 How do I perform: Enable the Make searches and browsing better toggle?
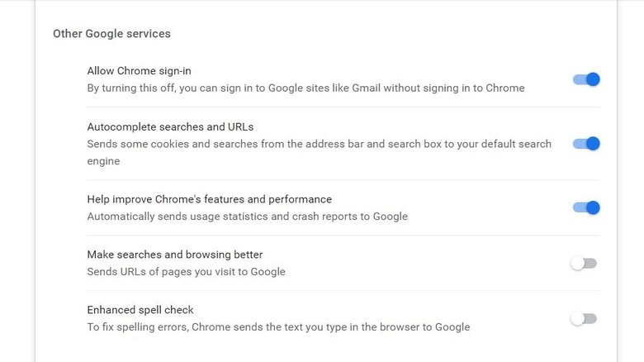coord(584,264)
